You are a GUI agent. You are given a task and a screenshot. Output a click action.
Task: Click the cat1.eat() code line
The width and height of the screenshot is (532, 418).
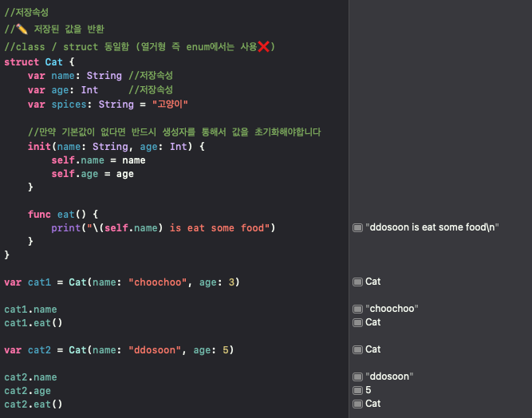(33, 323)
